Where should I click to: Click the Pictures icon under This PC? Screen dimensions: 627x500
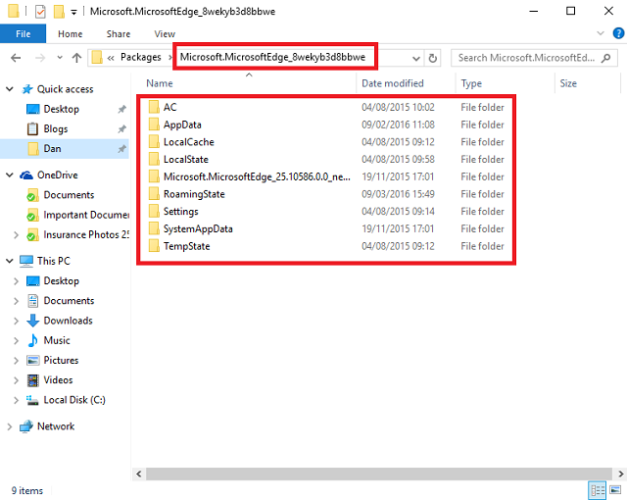pyautogui.click(x=33, y=360)
